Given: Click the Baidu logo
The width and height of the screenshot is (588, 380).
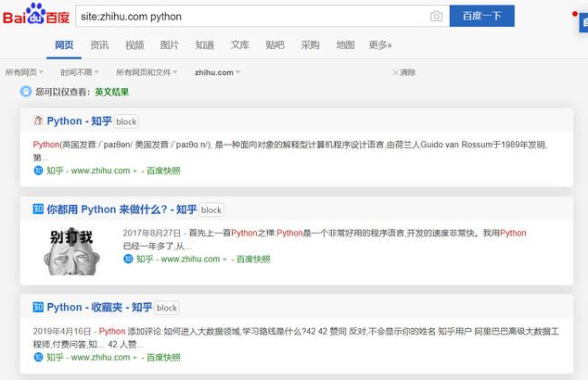Looking at the screenshot, I should pos(36,15).
